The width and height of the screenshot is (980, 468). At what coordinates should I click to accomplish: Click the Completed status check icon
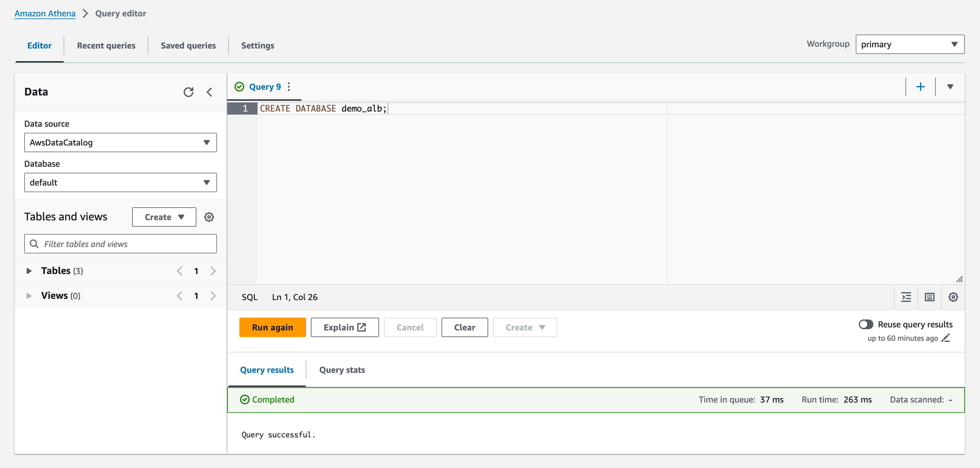tap(245, 399)
